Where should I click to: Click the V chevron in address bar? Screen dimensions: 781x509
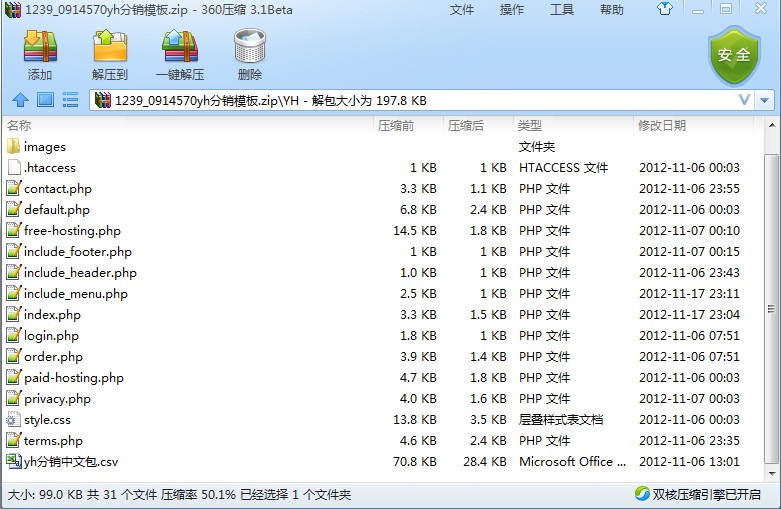pos(744,100)
